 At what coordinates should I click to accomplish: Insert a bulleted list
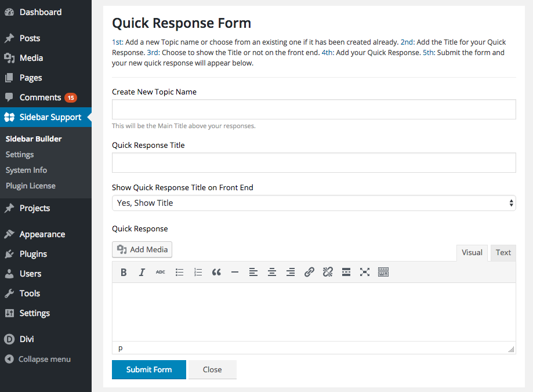click(179, 272)
